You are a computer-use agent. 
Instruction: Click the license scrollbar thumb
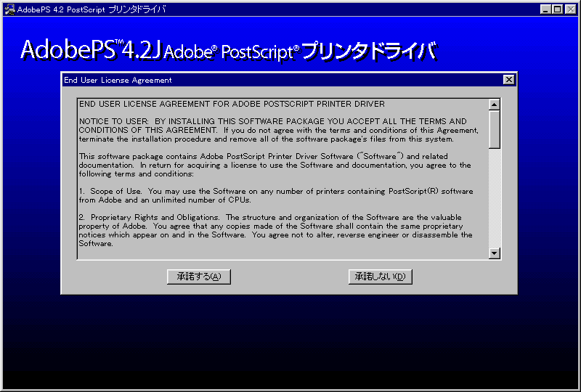[495, 129]
